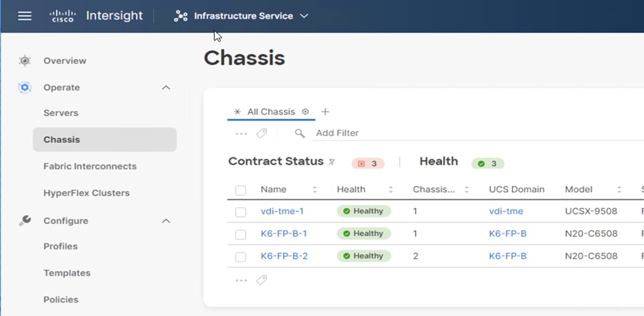
Task: Click Healthy status of vdi-tme-1
Action: [x=364, y=211]
